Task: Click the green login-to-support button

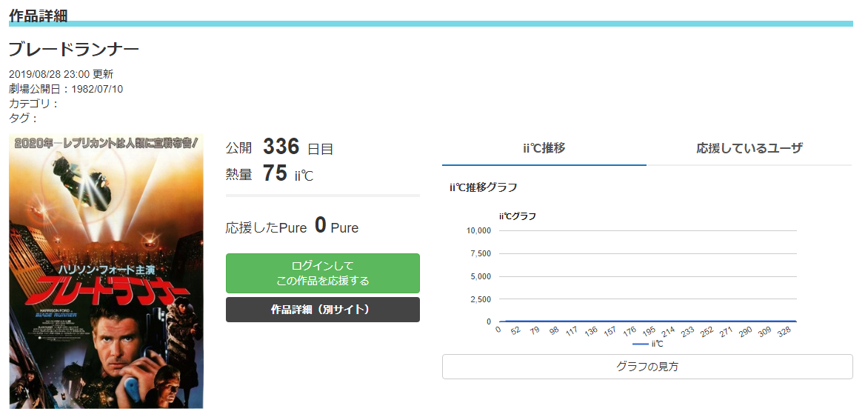Action: tap(322, 273)
